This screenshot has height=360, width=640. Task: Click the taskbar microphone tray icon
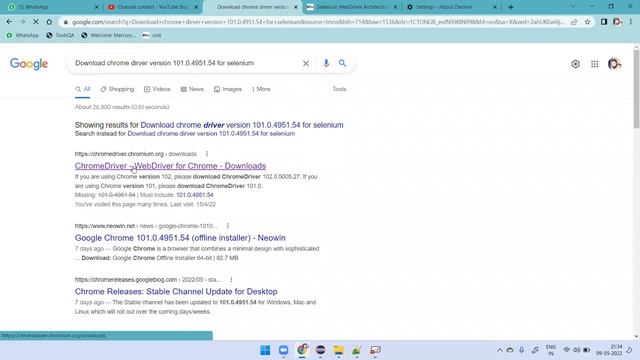522,350
